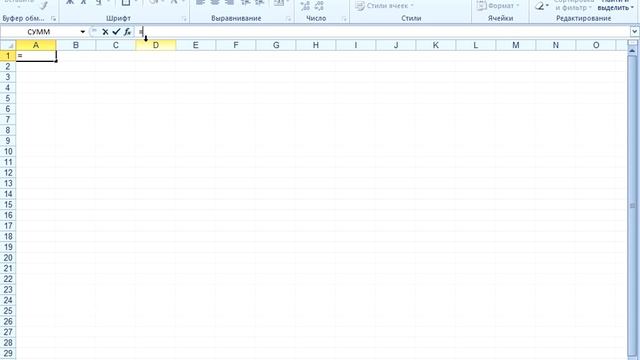Open the Буфер обмена dialog launcher
Viewport: 640px width, 360px height.
click(x=53, y=19)
